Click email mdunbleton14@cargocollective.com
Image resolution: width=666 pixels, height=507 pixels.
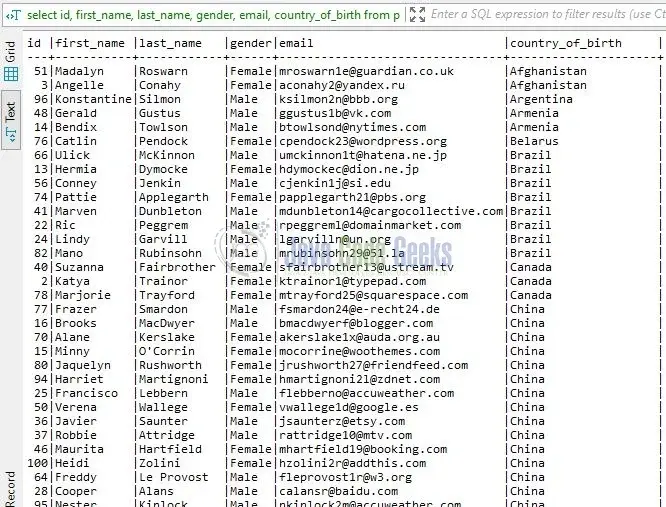(391, 211)
